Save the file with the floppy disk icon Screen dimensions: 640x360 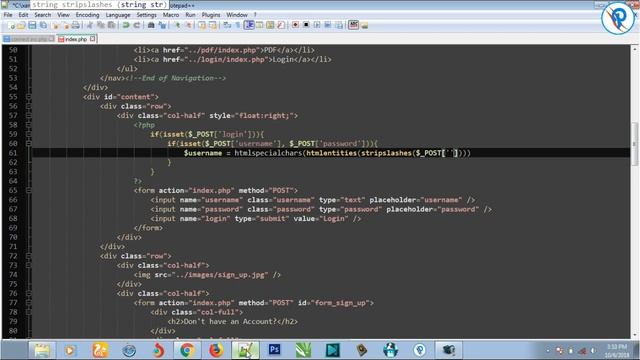pos(32,25)
